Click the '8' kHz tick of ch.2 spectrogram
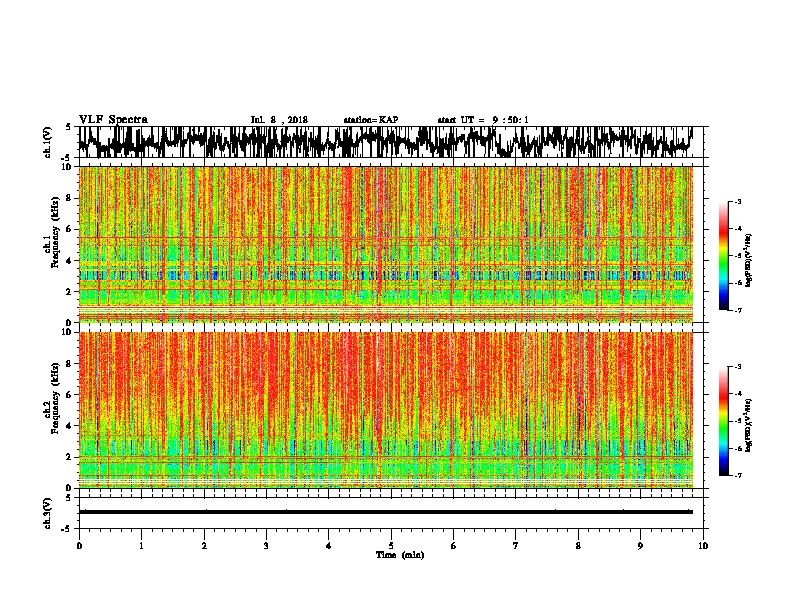792x612 pixels. click(70, 364)
